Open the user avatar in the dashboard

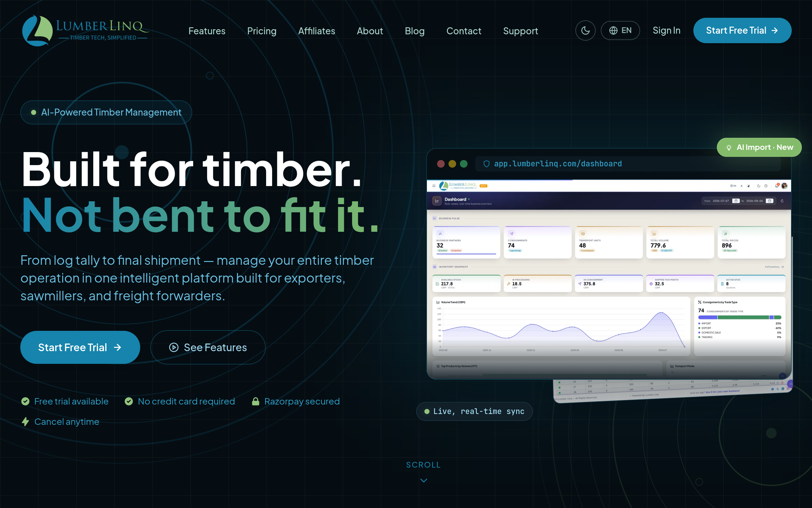(784, 186)
